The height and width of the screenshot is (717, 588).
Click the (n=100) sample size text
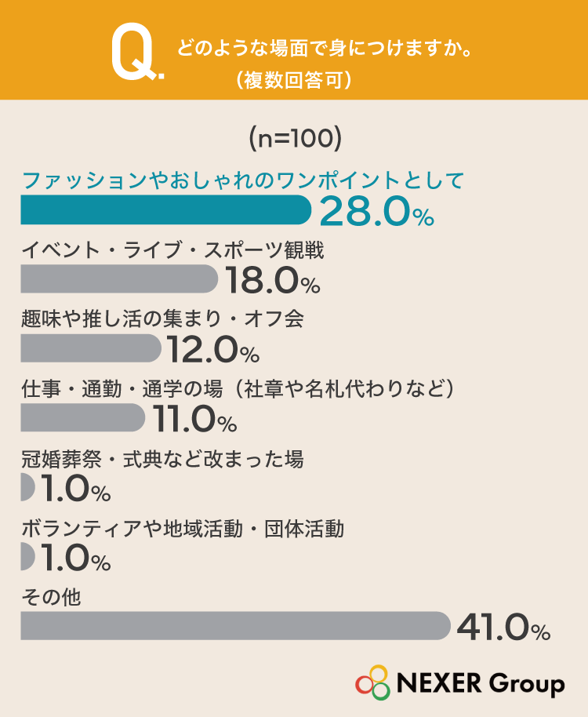click(295, 139)
